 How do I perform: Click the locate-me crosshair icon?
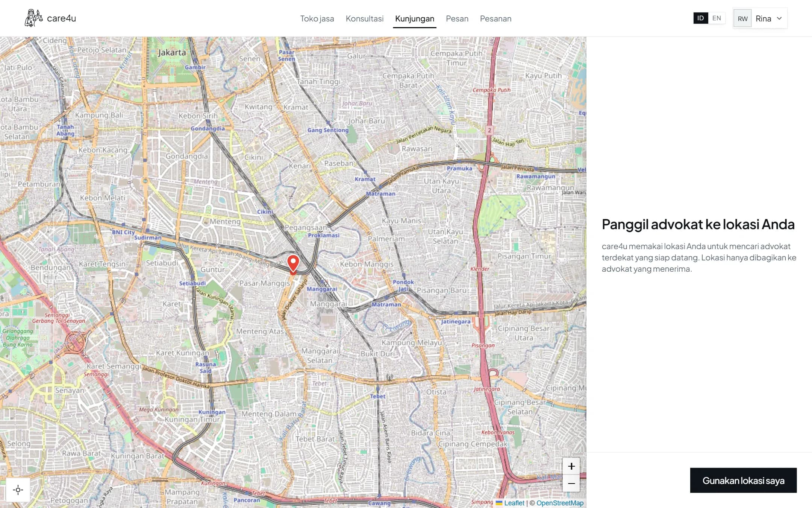click(x=18, y=490)
